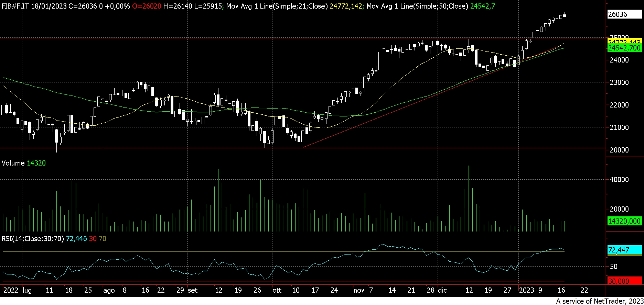This screenshot has width=644, height=305.
Task: Click the dic month label
Action: pos(442,290)
